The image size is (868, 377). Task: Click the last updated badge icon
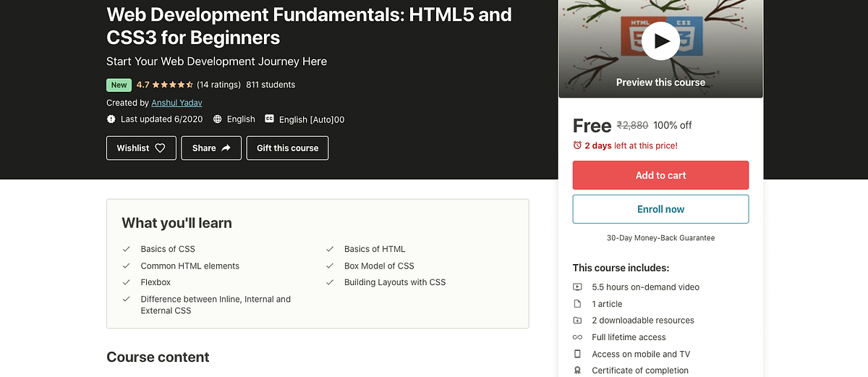[x=111, y=119]
